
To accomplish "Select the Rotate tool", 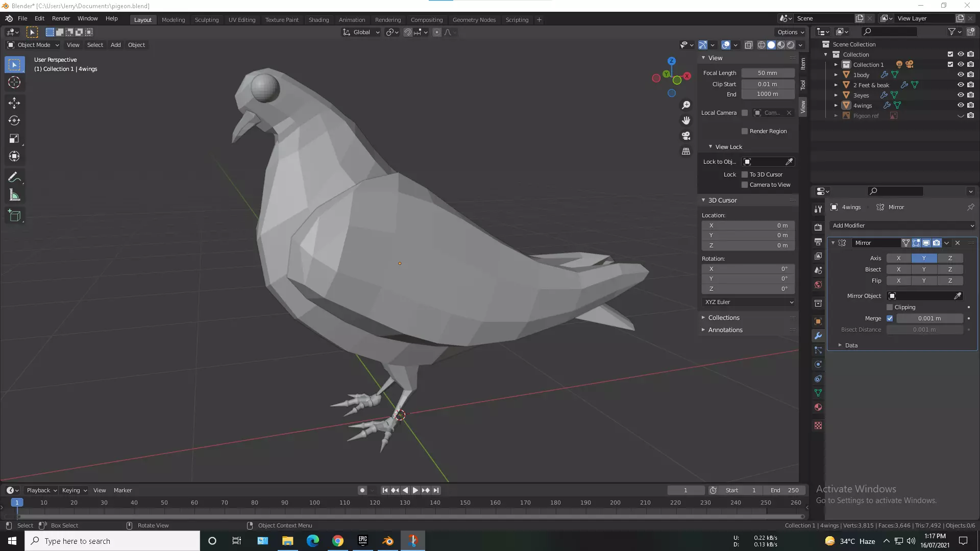I will 14,121.
